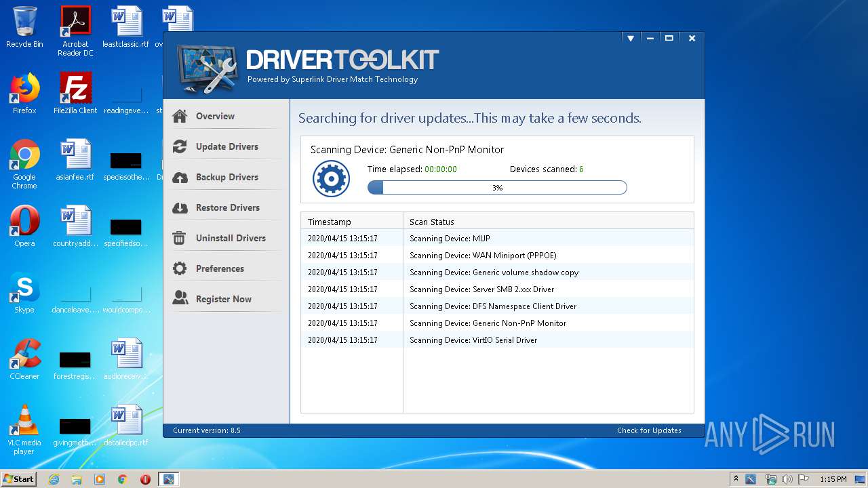The width and height of the screenshot is (868, 488).
Task: Open Backup Drivers page
Action: click(226, 177)
